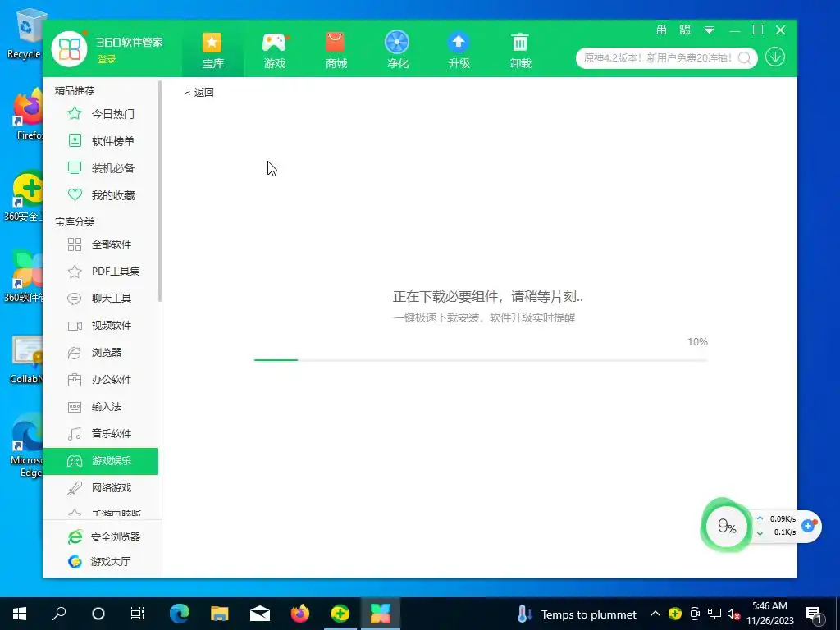Select 聊天工具 category
This screenshot has width=840, height=630.
[x=101, y=299]
